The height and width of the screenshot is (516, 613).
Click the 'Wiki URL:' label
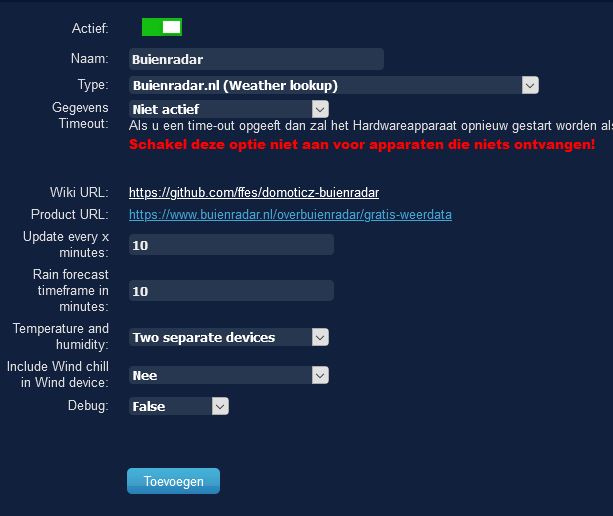(79, 192)
